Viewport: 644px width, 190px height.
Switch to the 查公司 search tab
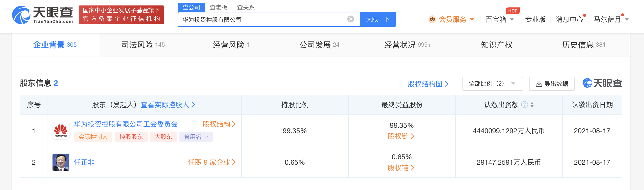[191, 7]
